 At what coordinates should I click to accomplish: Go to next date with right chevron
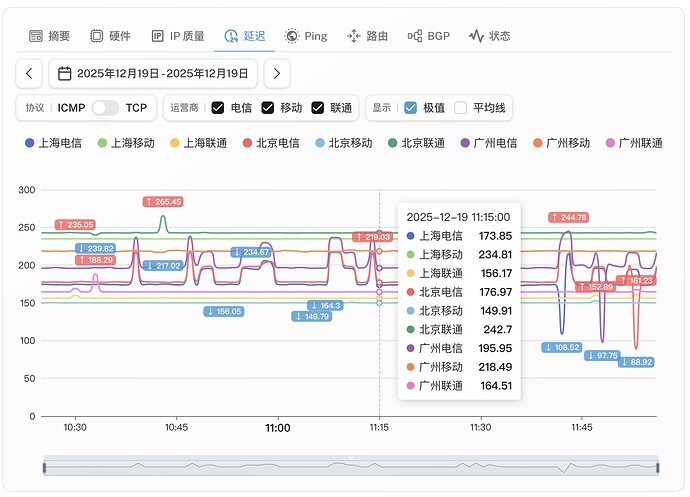pos(277,73)
